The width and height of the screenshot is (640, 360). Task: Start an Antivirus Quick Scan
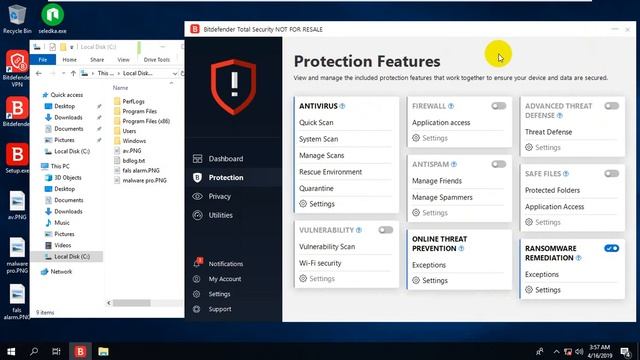[316, 122]
